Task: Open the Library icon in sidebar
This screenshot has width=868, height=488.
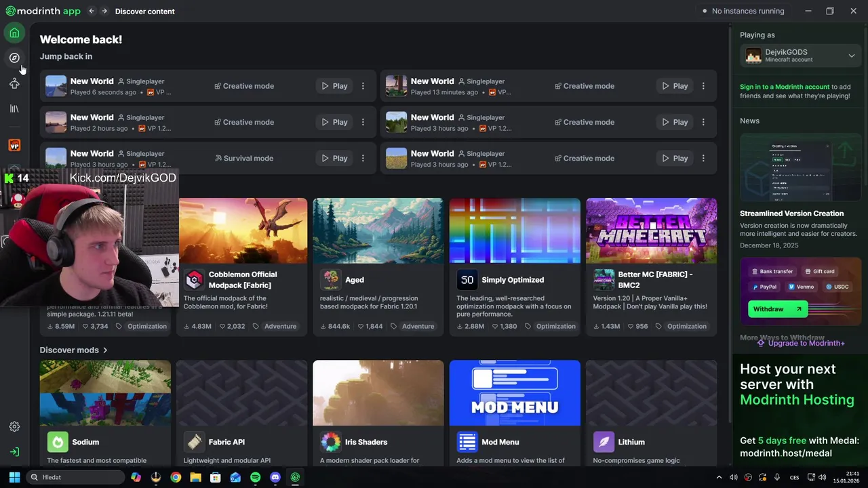Action: coord(14,108)
